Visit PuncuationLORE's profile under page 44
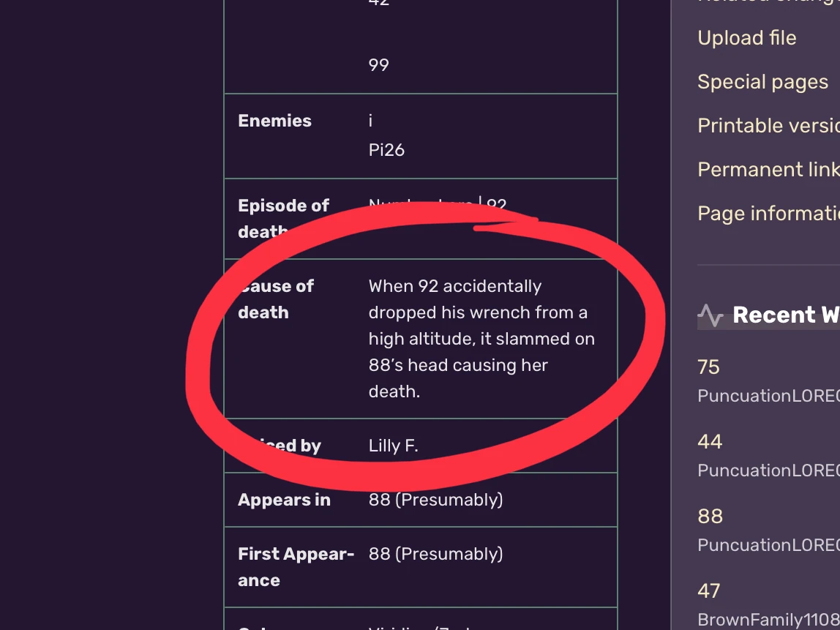840x630 pixels. coord(768,470)
